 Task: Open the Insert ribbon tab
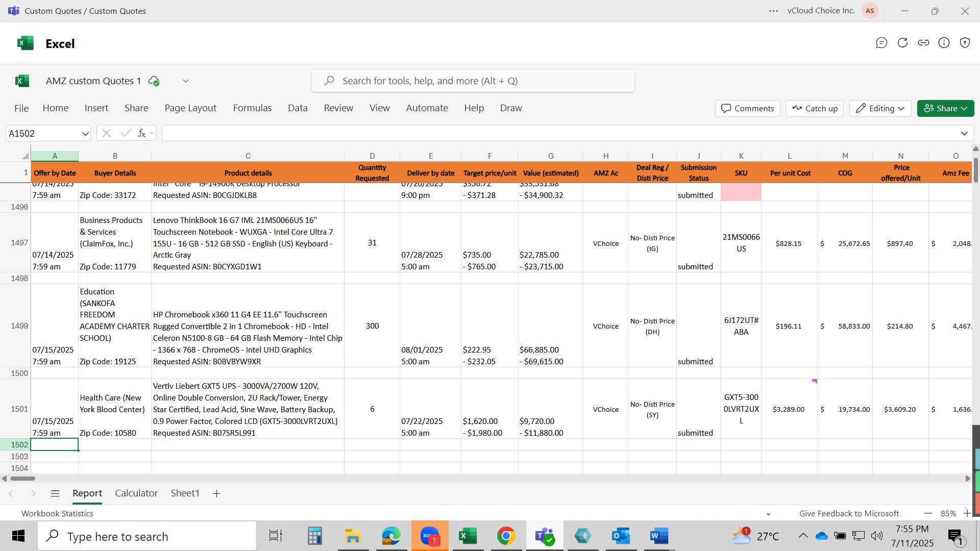(x=96, y=108)
